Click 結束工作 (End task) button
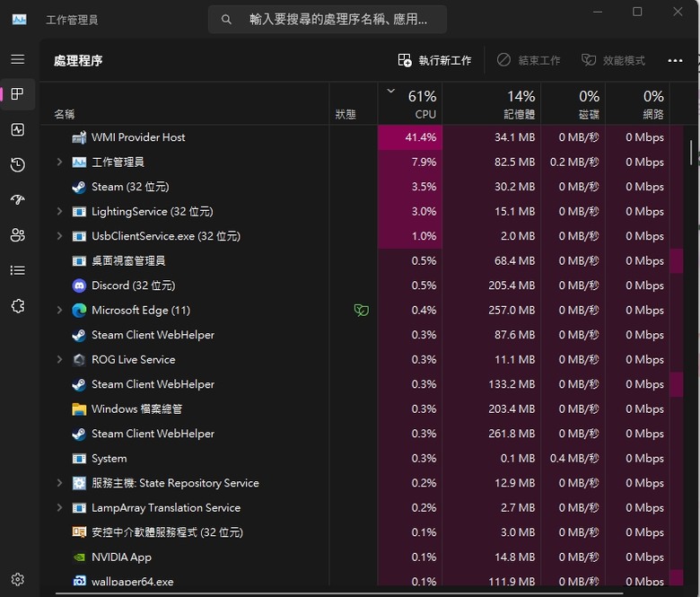The height and width of the screenshot is (597, 700). tap(529, 60)
